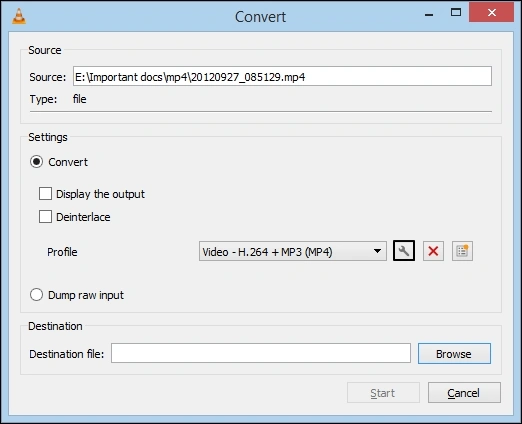Open the edit selected profile wrench

point(404,251)
